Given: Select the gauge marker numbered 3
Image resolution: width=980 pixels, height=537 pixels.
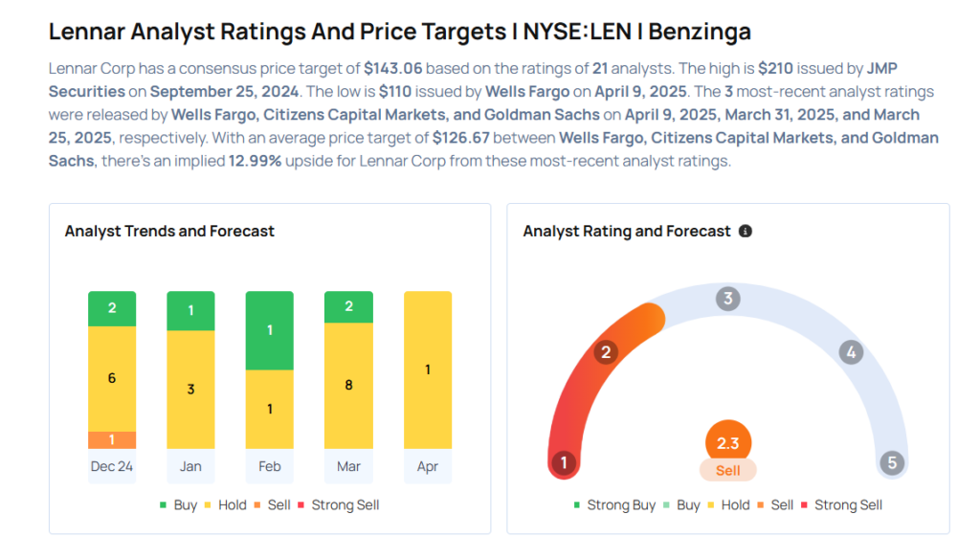Looking at the screenshot, I should (727, 299).
